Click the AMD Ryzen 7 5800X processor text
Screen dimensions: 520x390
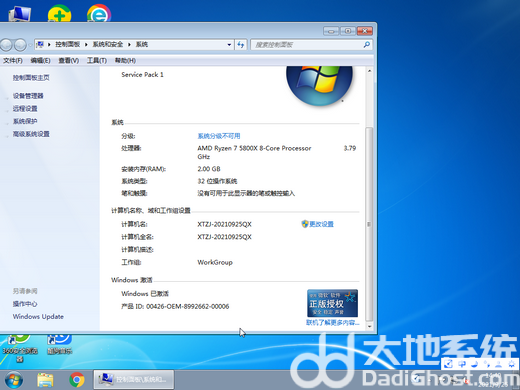pyautogui.click(x=254, y=148)
